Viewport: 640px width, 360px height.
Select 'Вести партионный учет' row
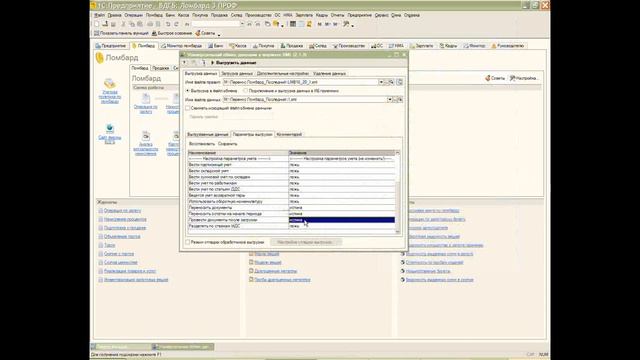coord(291,165)
